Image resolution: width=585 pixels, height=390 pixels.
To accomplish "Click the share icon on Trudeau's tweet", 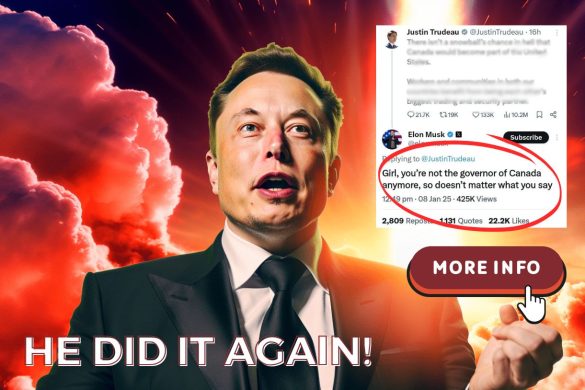I will pos(554,115).
